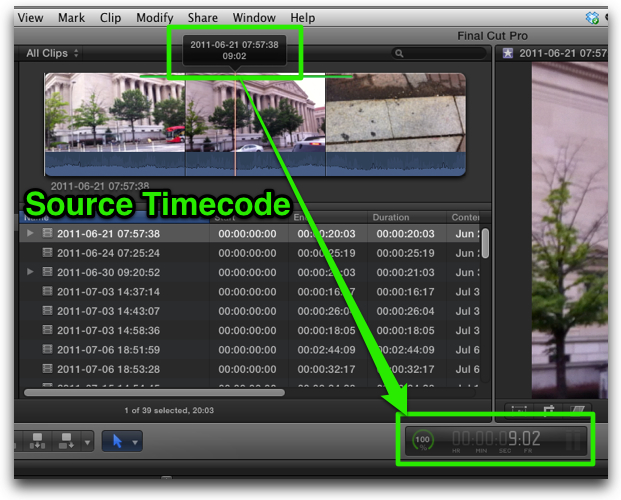Viewport: 621px width, 500px height.
Task: Click the 100% background tasks indicator
Action: (x=423, y=440)
